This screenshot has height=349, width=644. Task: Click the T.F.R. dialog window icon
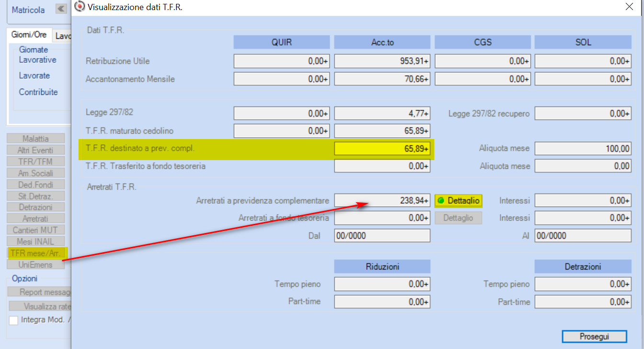coord(80,7)
